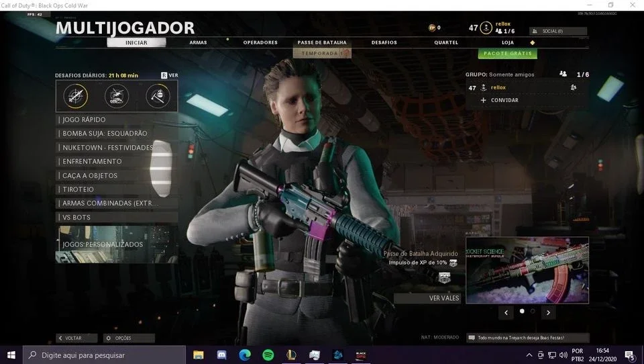Click rellox name in group list
Image resolution: width=644 pixels, height=364 pixels.
[498, 87]
